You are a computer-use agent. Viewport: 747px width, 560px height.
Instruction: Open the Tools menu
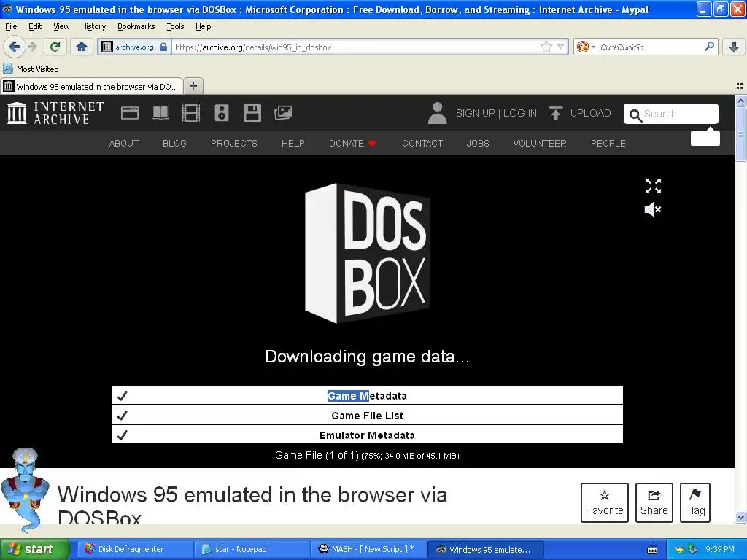[x=175, y=26]
